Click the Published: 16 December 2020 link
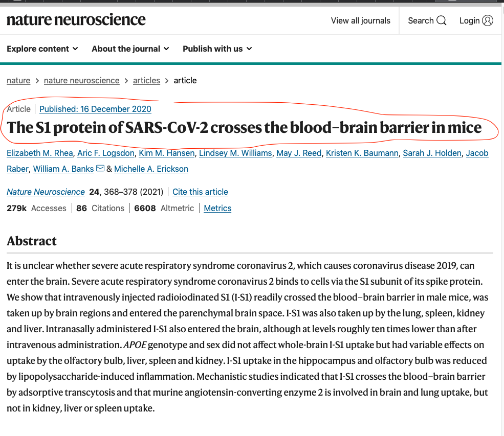Viewport: 504px width, 436px height. tap(95, 109)
